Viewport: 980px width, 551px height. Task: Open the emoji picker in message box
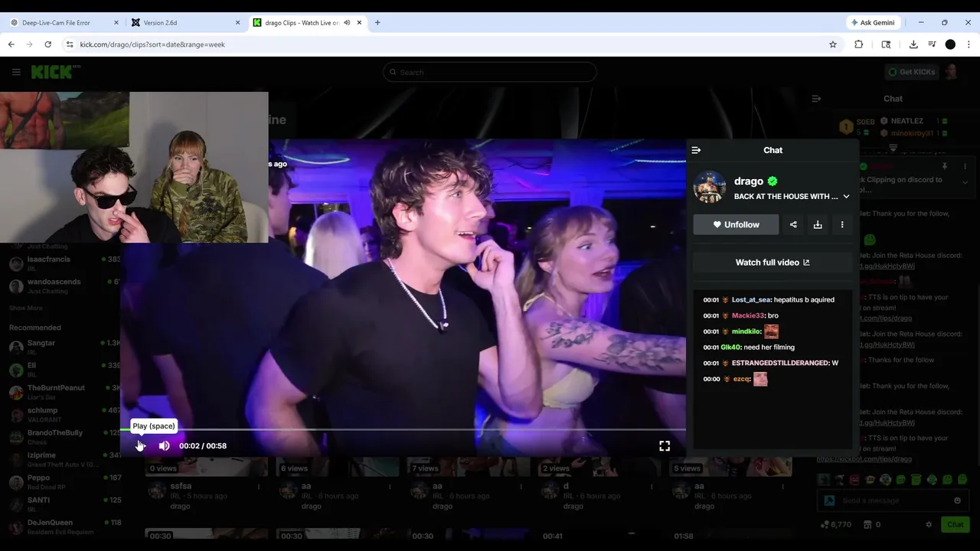pos(957,500)
